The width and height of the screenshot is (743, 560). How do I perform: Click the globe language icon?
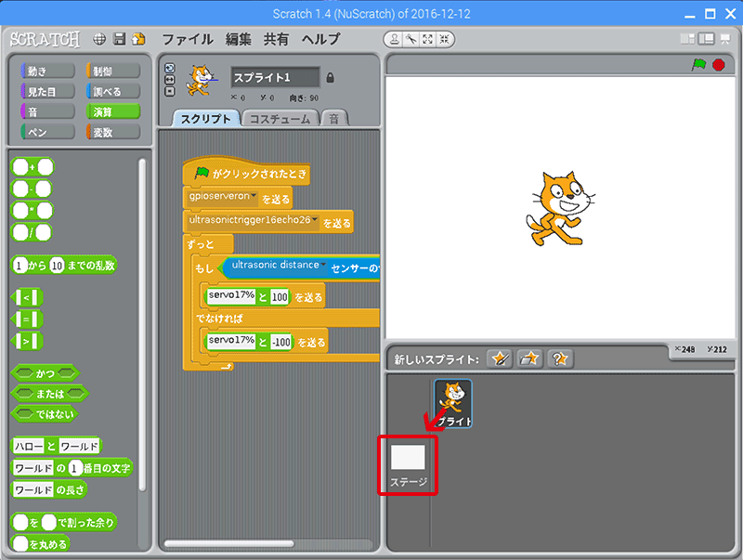click(99, 40)
